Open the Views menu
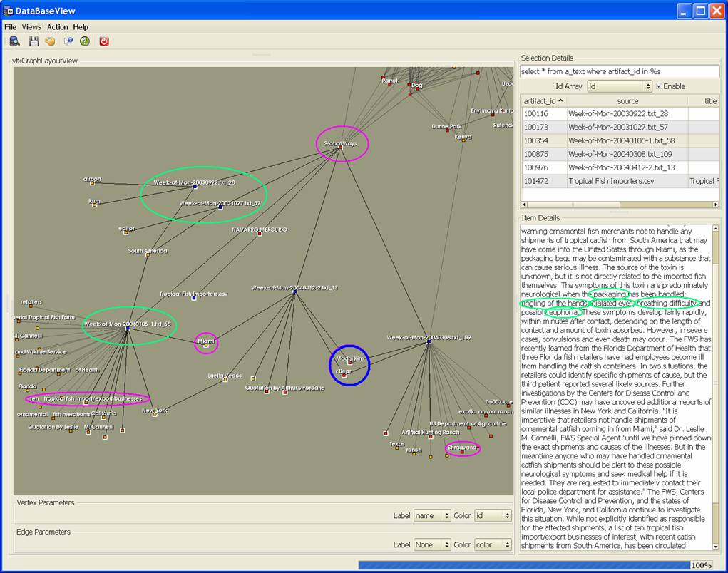This screenshot has width=728, height=573. point(31,27)
